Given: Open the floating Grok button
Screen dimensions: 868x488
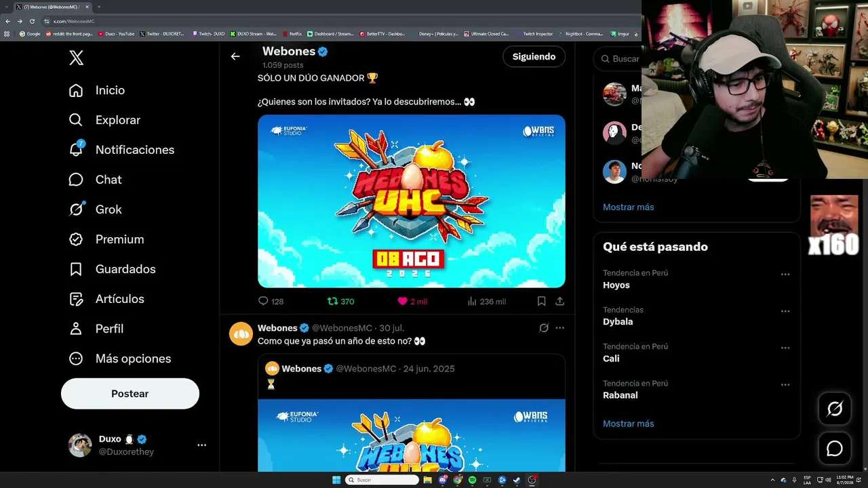Looking at the screenshot, I should click(835, 409).
